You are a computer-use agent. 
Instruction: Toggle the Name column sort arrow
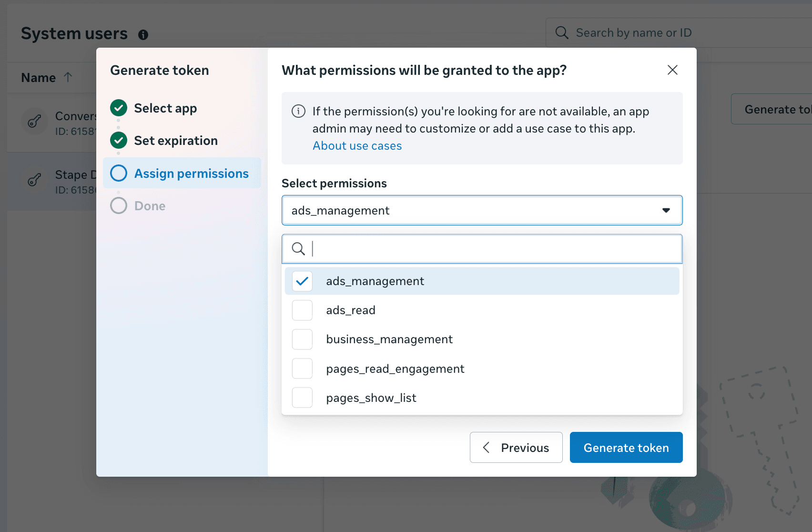coord(68,77)
